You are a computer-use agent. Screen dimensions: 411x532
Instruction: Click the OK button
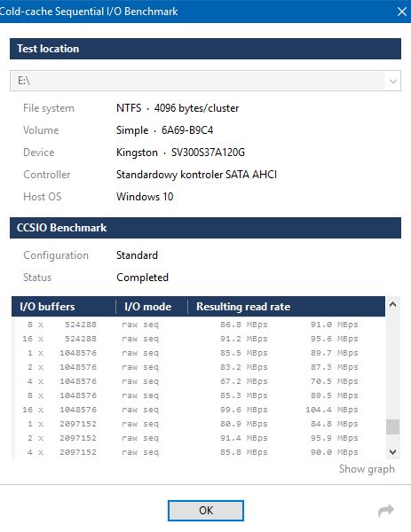(x=206, y=511)
